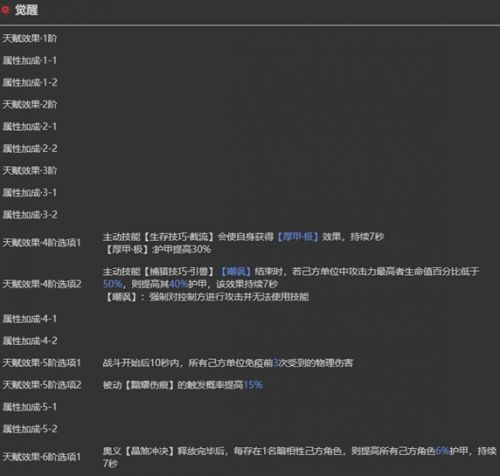Click the label 天赋效果·5阶选项1

[x=42, y=363]
